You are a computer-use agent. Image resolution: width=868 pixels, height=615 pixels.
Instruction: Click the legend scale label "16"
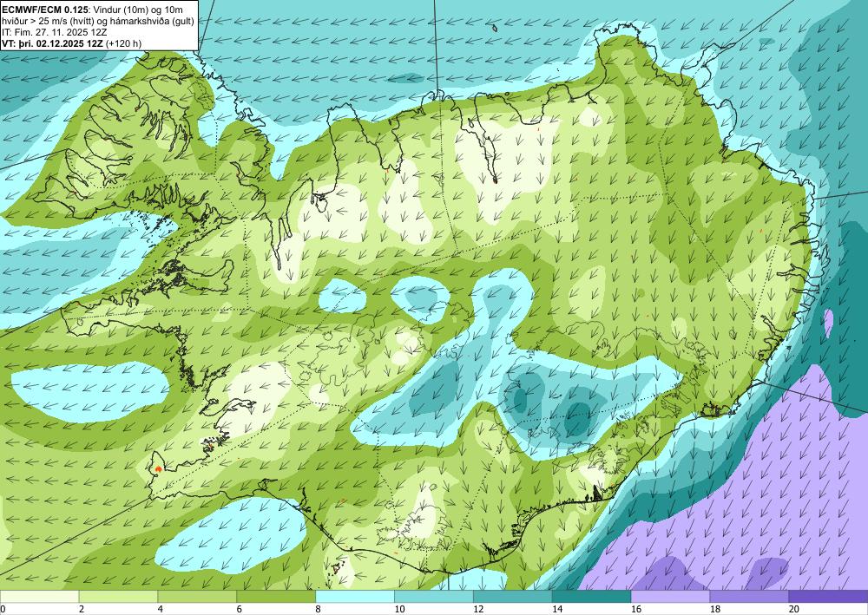636,610
